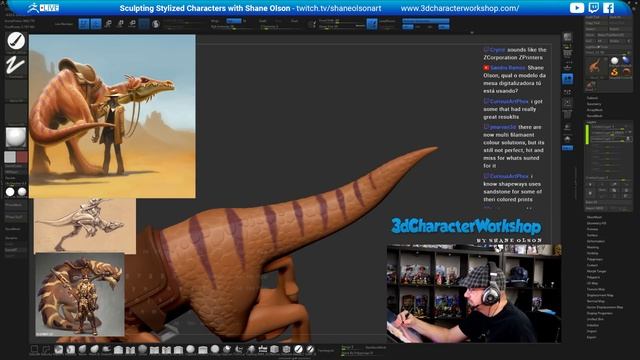This screenshot has width=640, height=360.
Task: Open the Normal Map section
Action: click(596, 301)
